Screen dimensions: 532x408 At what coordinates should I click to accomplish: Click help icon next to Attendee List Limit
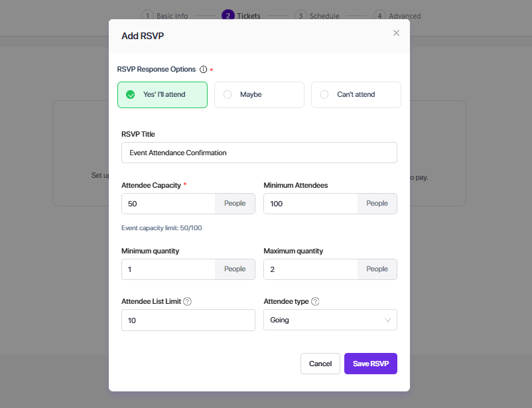coord(187,301)
